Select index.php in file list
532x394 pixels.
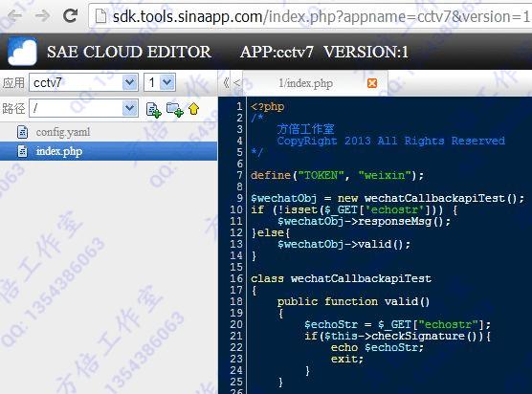108,151
